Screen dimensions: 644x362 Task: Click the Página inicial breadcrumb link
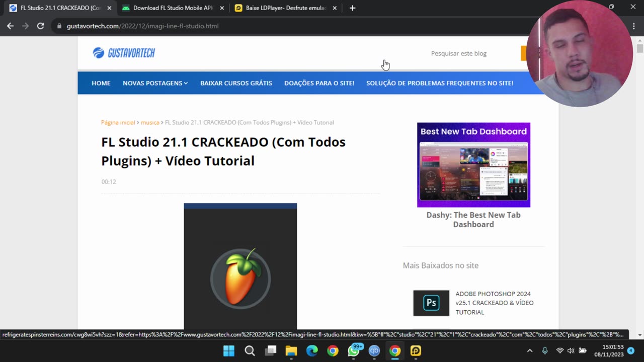coord(118,122)
